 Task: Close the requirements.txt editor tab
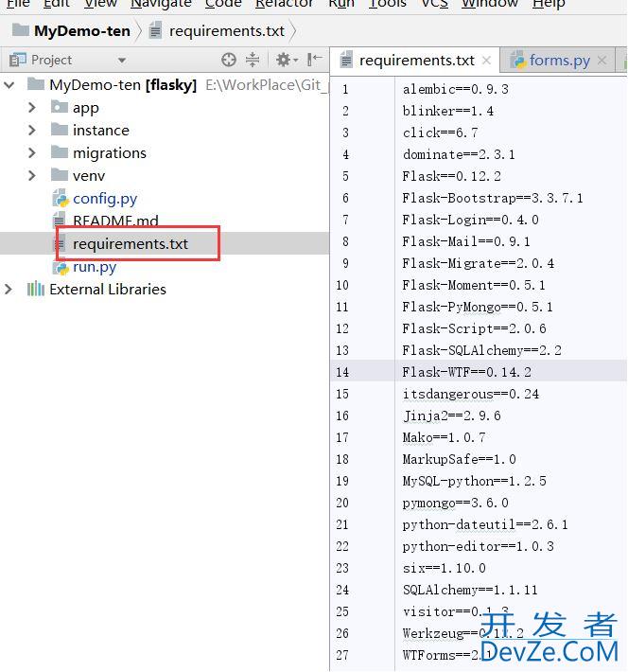click(486, 61)
